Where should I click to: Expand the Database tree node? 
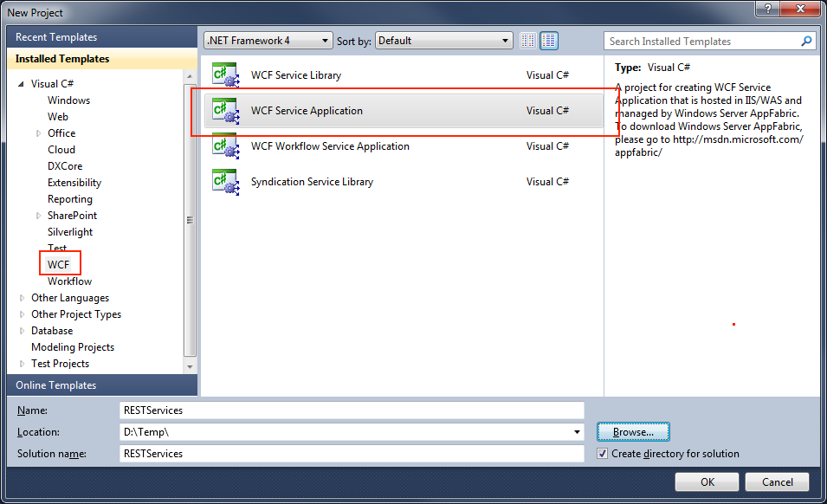22,331
